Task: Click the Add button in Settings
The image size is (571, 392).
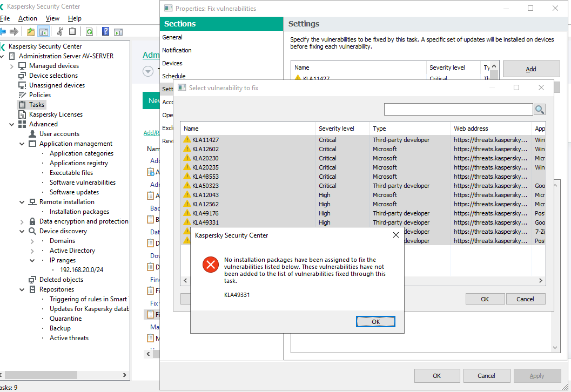Action: point(531,69)
